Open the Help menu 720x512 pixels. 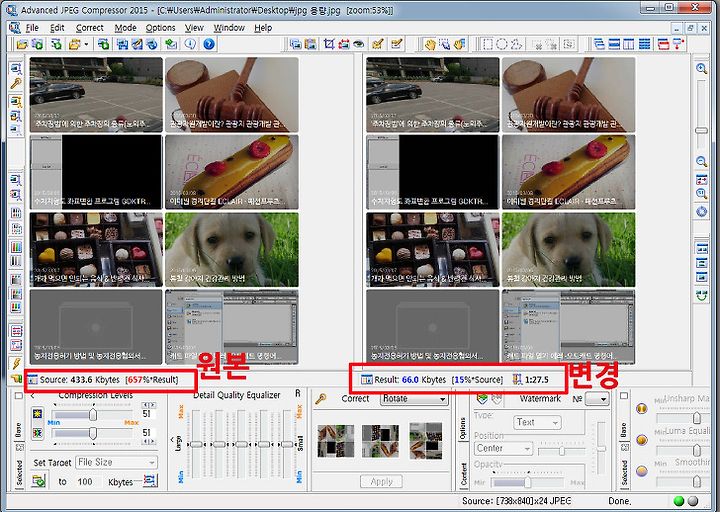pos(263,28)
